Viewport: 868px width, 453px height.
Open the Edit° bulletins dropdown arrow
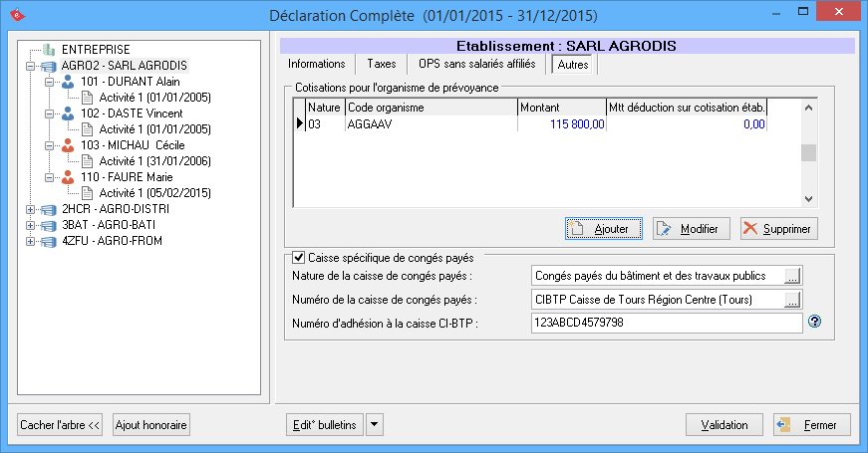click(374, 425)
